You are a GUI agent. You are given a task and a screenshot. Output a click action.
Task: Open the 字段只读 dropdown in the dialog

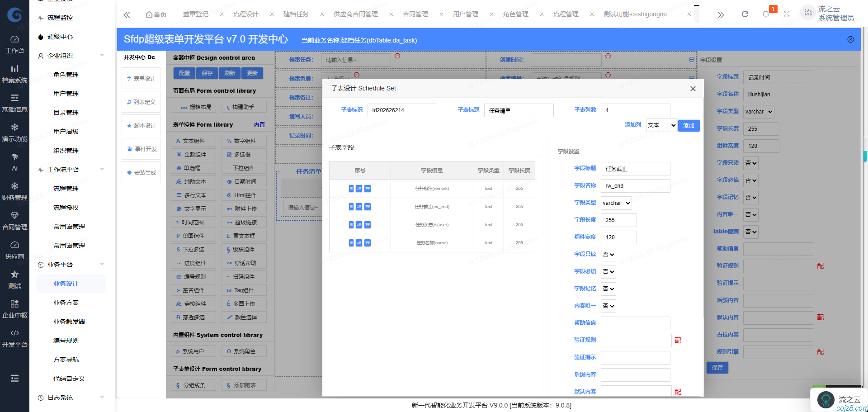click(x=609, y=255)
